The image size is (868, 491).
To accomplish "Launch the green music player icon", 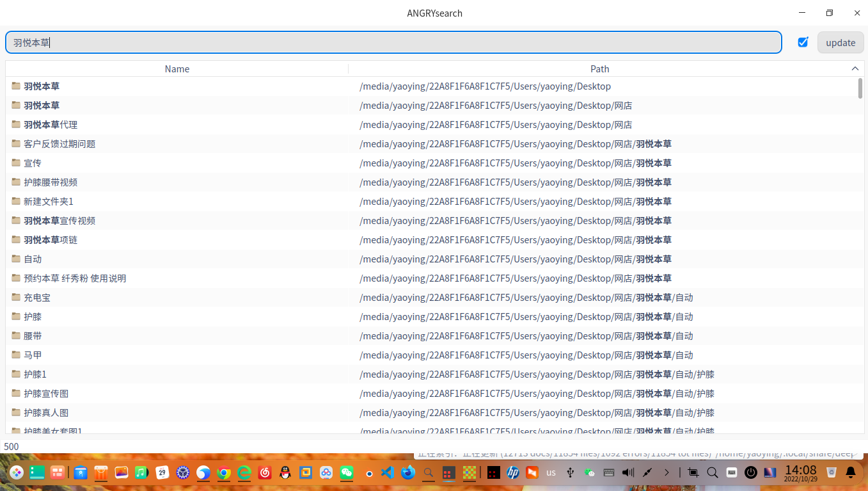I will 142,473.
